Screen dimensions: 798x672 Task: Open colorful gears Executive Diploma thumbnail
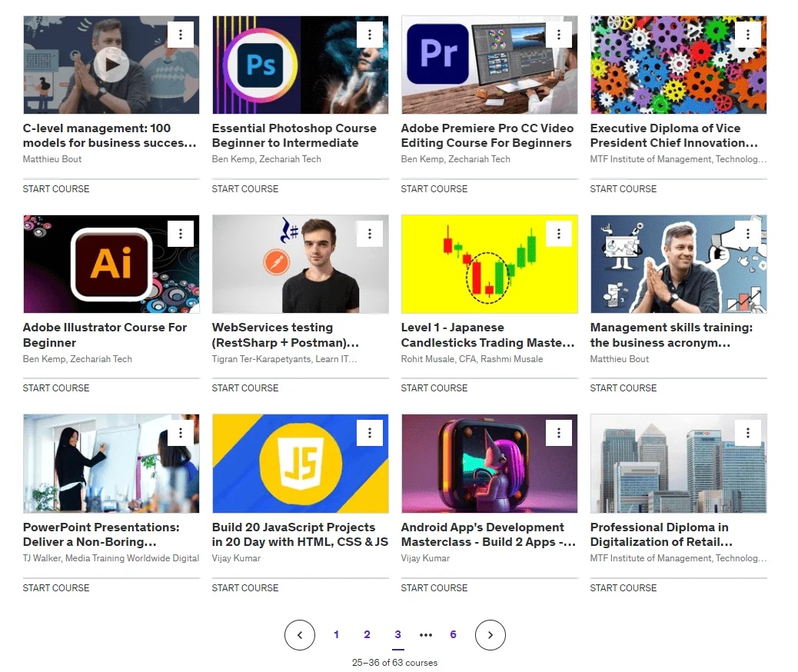click(x=678, y=65)
